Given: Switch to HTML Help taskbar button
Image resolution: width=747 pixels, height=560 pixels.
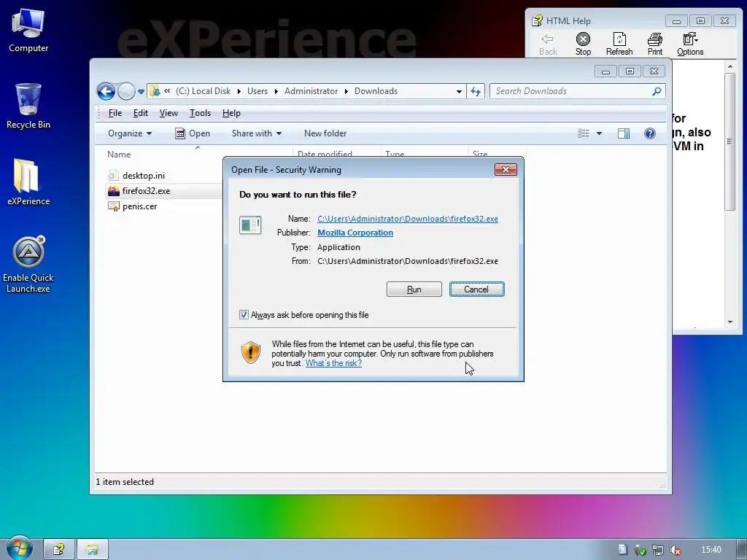Looking at the screenshot, I should pyautogui.click(x=59, y=550).
